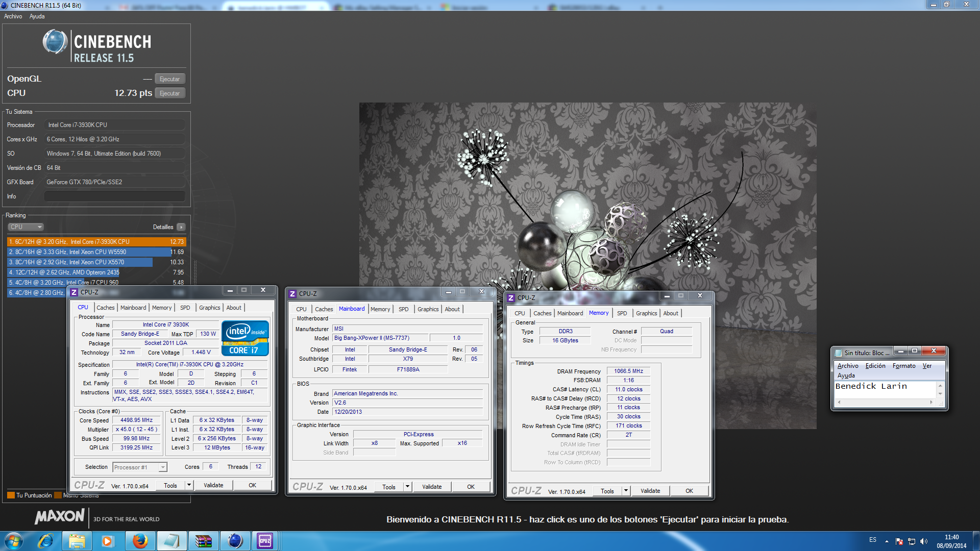Click Tools button in first CPU-Z window
Viewport: 980px width, 551px height.
click(170, 485)
